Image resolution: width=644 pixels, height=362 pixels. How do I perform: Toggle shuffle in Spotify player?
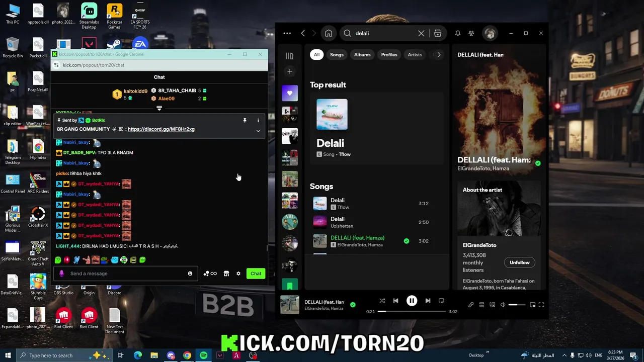click(x=382, y=301)
